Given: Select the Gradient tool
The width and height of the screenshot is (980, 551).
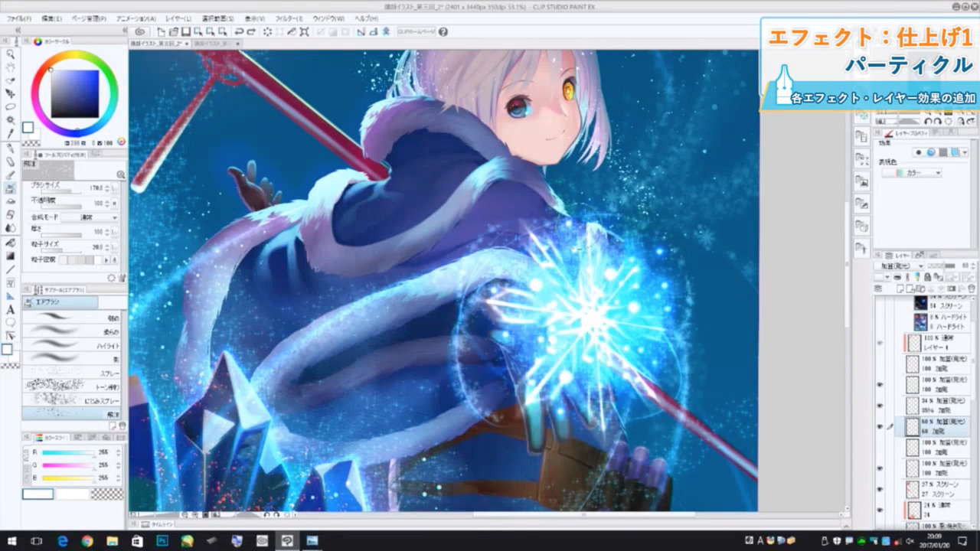Looking at the screenshot, I should click(x=10, y=256).
